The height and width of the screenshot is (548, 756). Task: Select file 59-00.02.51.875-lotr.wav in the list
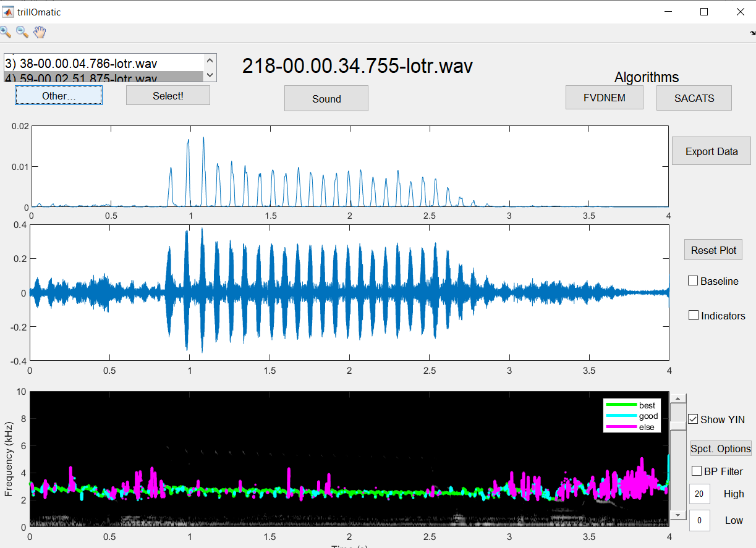99,76
